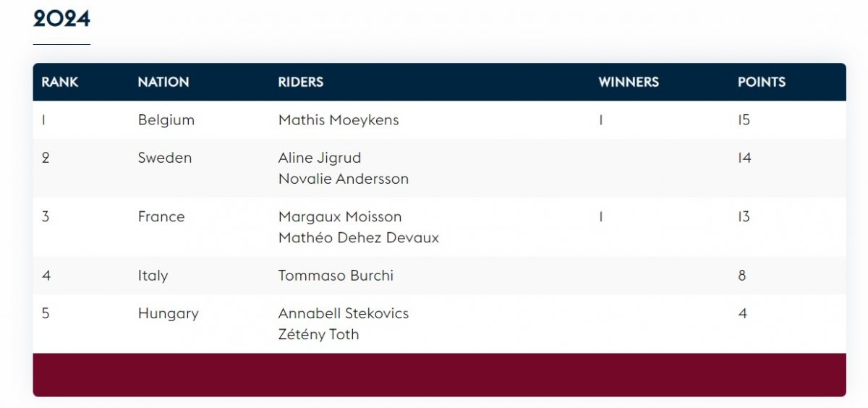This screenshot has height=408, width=868.
Task: Click the Hungary nation cell
Action: 168,313
